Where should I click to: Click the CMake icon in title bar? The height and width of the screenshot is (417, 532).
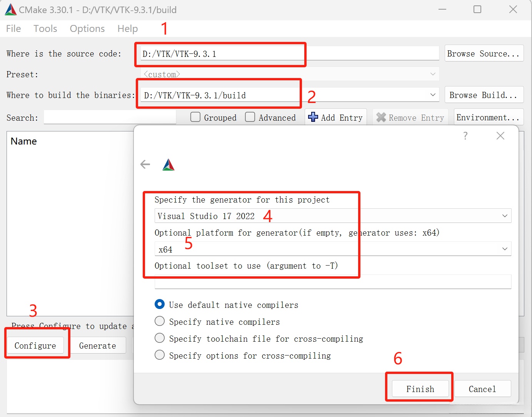click(x=10, y=10)
